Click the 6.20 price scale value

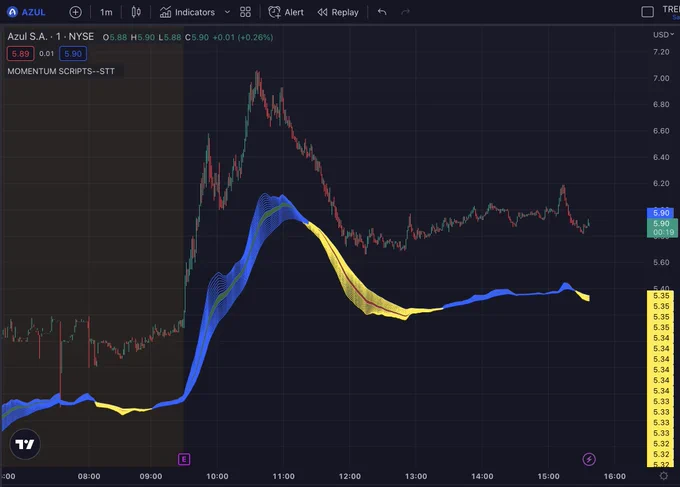661,183
